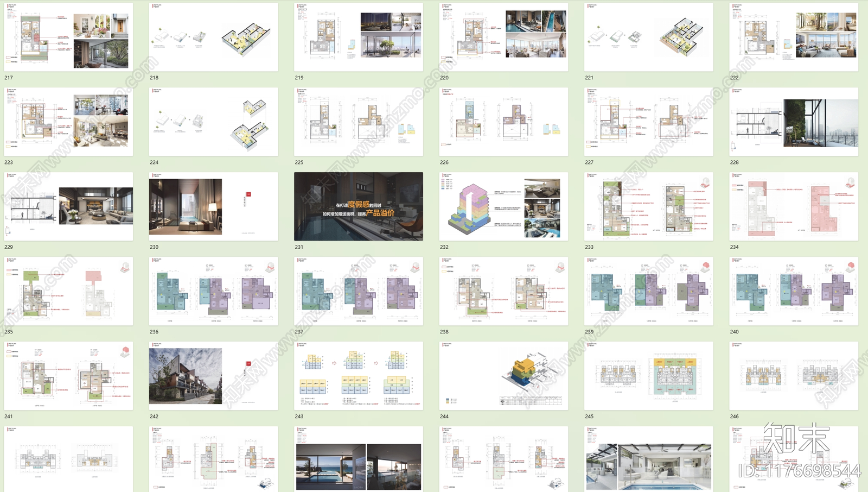This screenshot has height=492, width=868.
Task: Choose page thumbnail 239
Action: coord(649,291)
